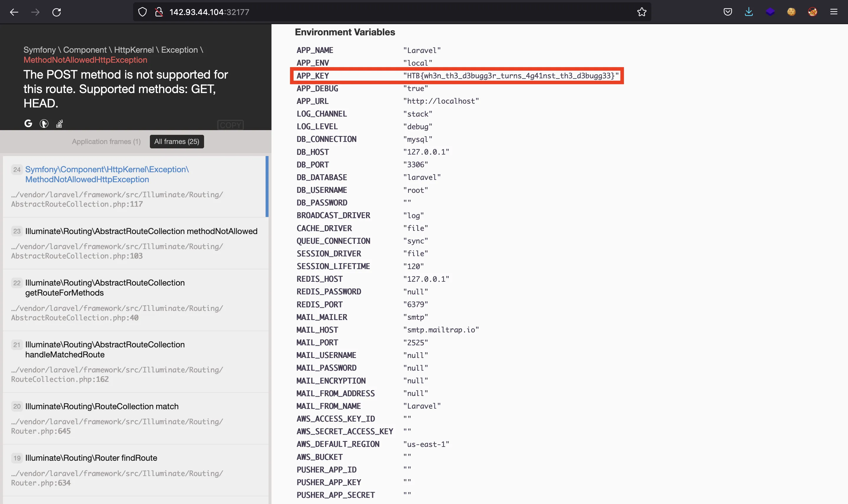Select frame 24 MethodNotAllowedHttpException

tap(135, 186)
